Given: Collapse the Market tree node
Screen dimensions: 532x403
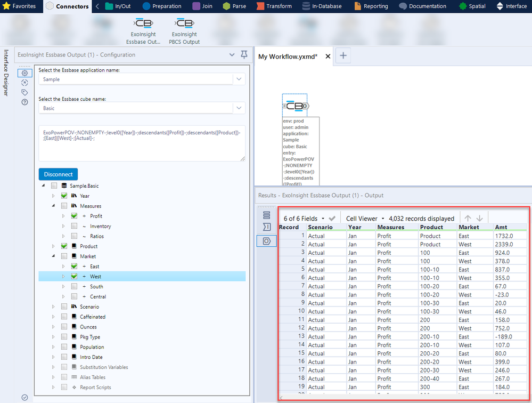Looking at the screenshot, I should pos(53,256).
